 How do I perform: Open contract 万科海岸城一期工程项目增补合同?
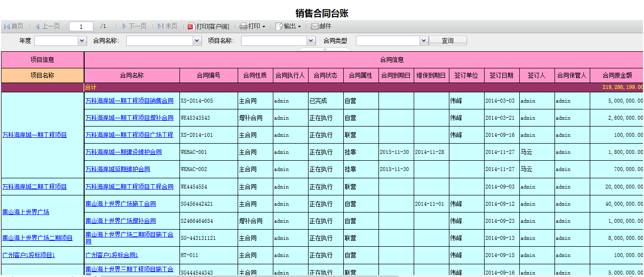(x=130, y=118)
